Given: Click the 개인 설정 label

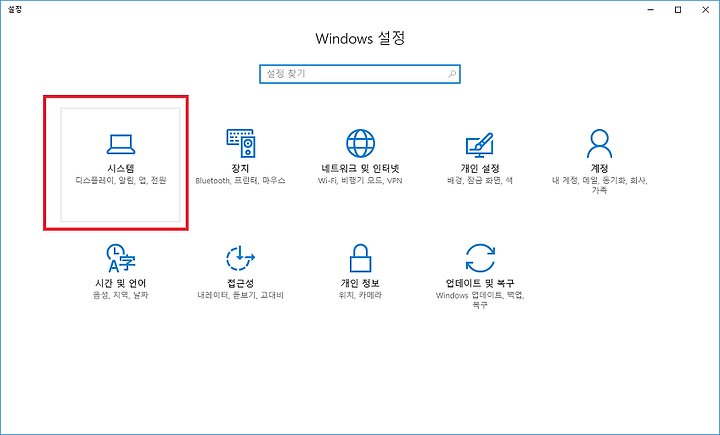Looking at the screenshot, I should click(480, 168).
